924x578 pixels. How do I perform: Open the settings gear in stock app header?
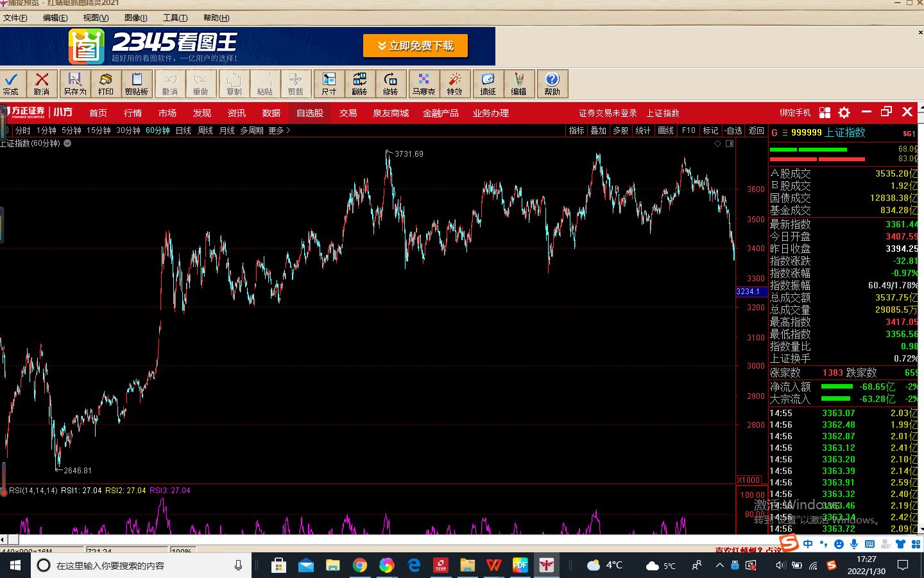(x=844, y=112)
